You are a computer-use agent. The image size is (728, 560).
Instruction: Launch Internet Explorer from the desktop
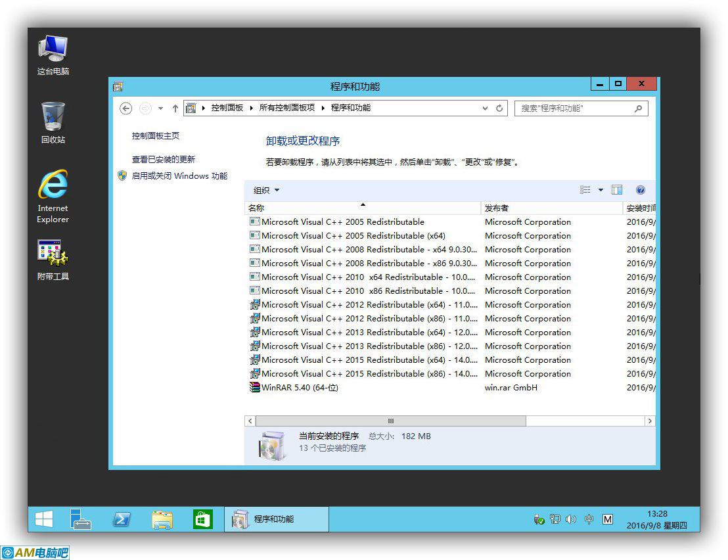pyautogui.click(x=53, y=197)
